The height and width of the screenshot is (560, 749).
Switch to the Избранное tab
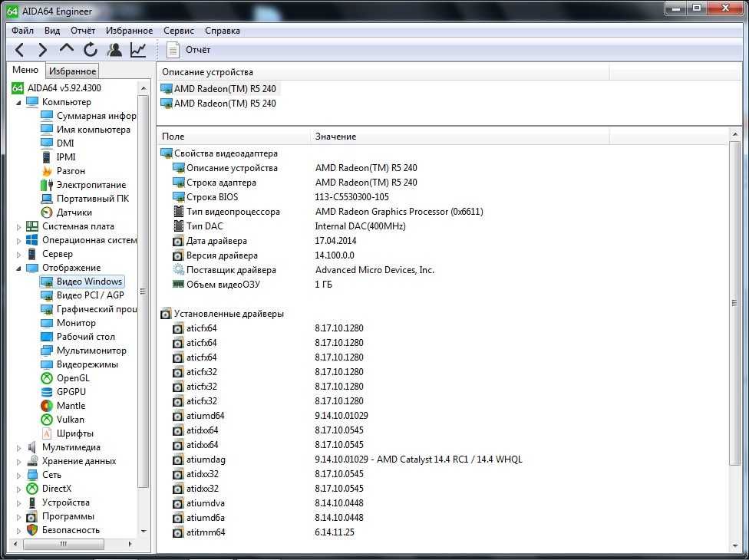pos(73,71)
